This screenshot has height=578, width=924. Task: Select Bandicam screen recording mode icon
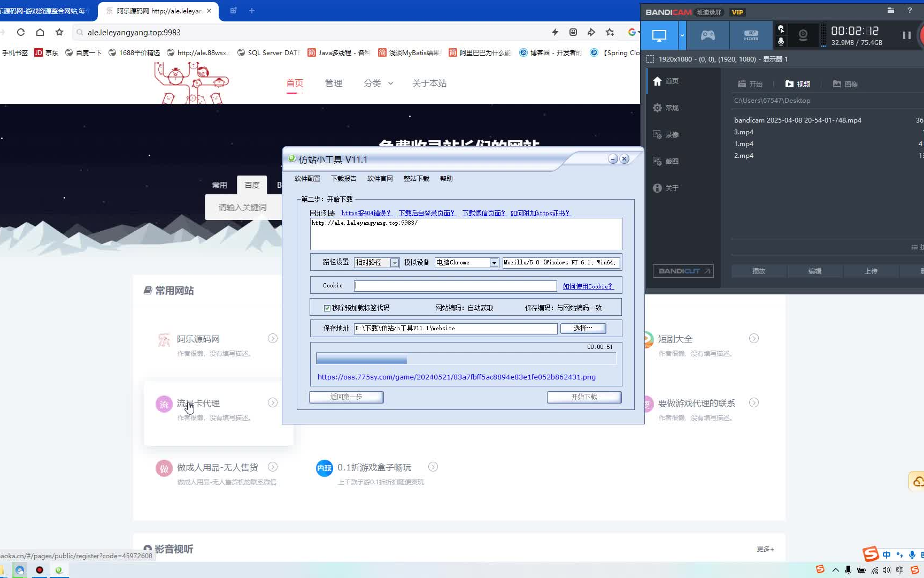(x=659, y=36)
